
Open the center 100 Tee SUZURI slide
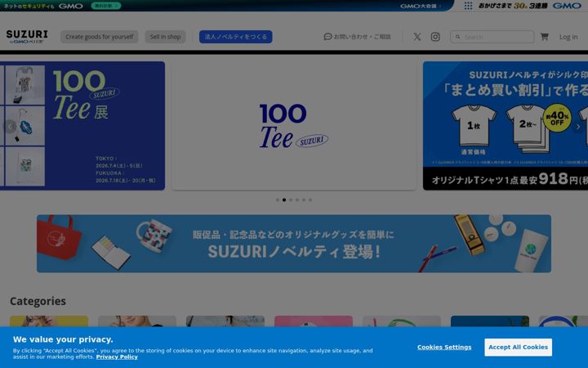(294, 126)
